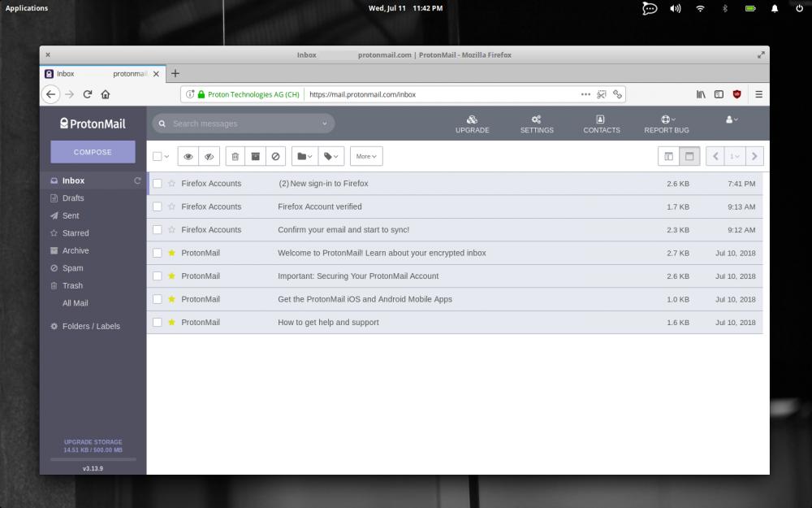
Task: Open page actions ellipsis in address bar
Action: coord(585,94)
